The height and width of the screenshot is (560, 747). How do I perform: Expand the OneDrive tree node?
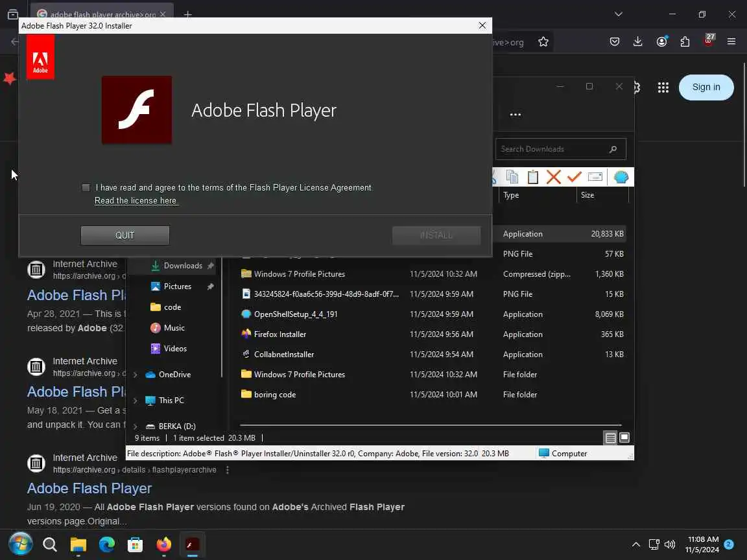click(136, 375)
